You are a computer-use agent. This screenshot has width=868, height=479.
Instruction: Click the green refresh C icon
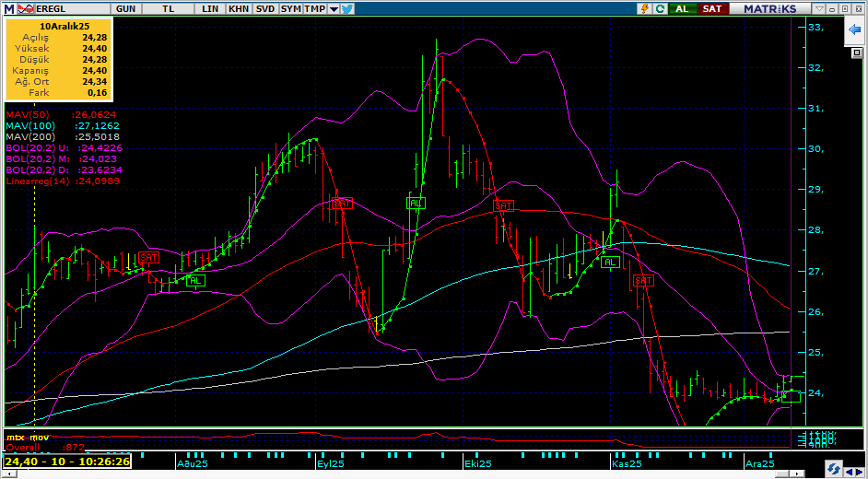click(x=661, y=8)
